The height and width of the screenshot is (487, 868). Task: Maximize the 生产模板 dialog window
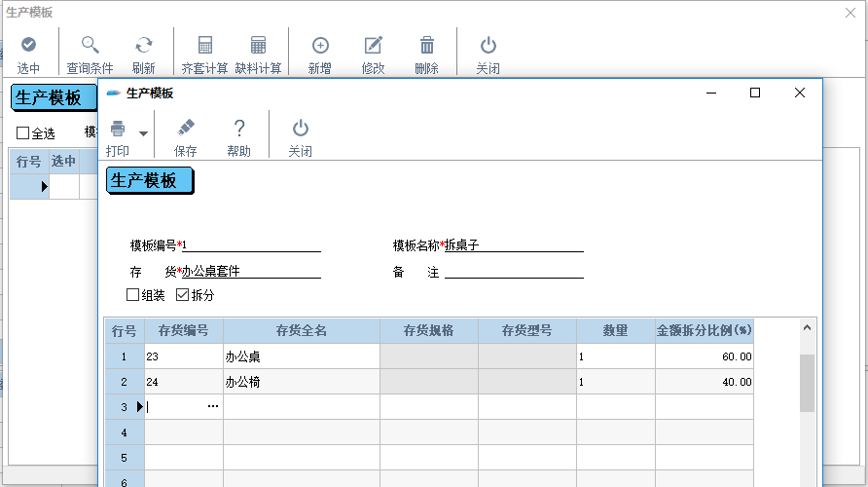click(x=755, y=93)
